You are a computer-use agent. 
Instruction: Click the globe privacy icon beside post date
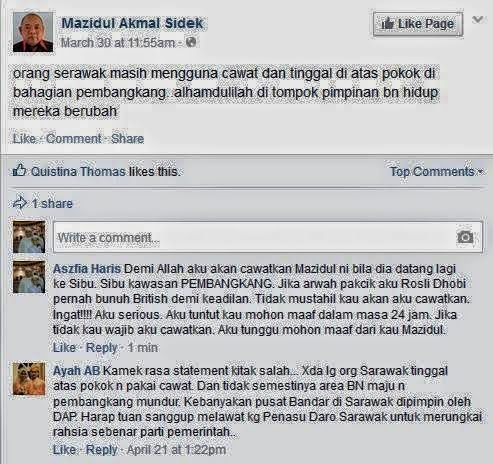pos(191,42)
